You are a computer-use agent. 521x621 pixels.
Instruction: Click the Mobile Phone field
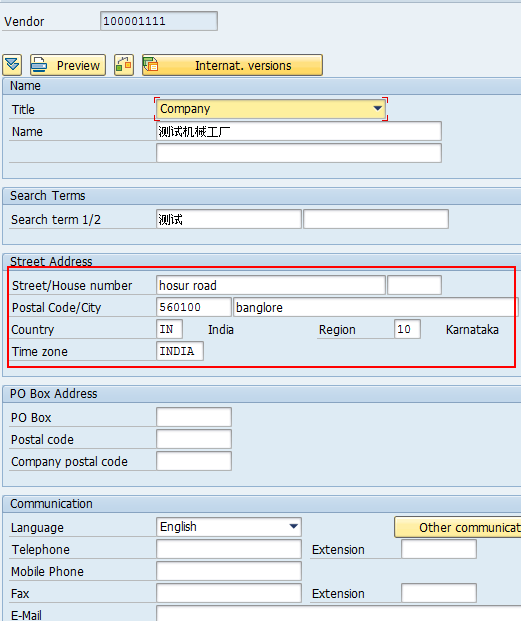point(229,571)
